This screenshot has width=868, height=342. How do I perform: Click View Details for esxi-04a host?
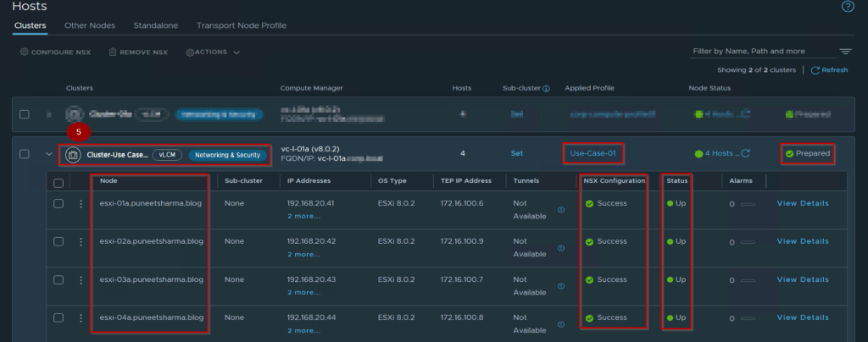click(x=803, y=317)
